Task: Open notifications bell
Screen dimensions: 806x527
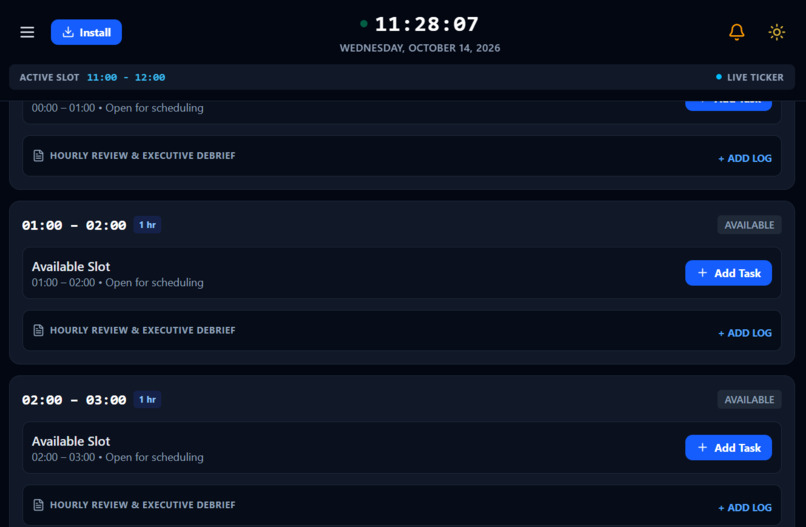Action: 737,32
